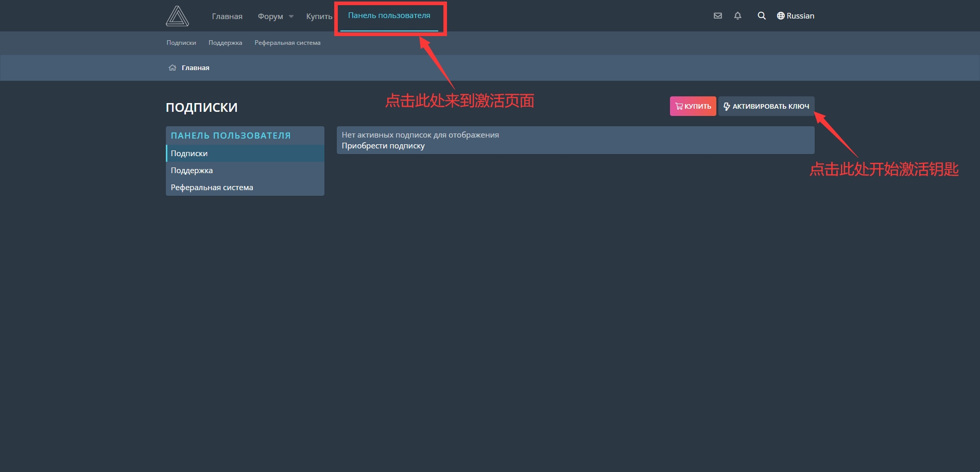Click the shopping cart icon on Купить
This screenshot has width=980, height=472.
pos(679,107)
